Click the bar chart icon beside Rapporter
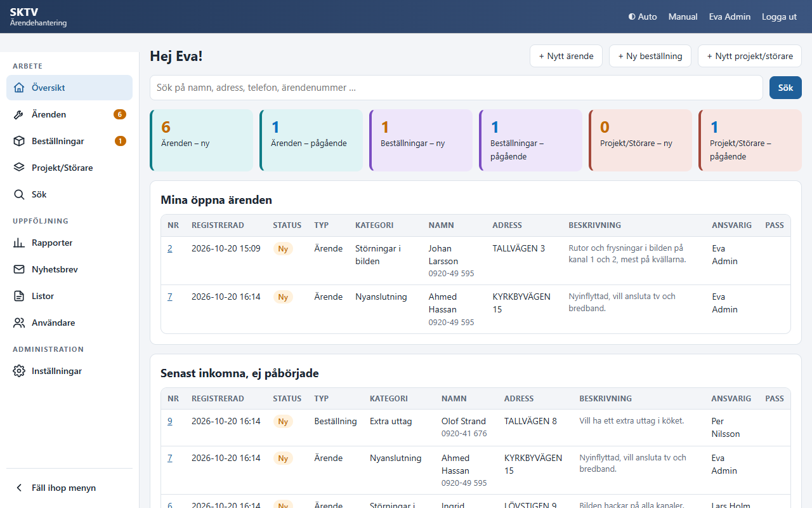Screen dimensions: 812x508 (19, 243)
